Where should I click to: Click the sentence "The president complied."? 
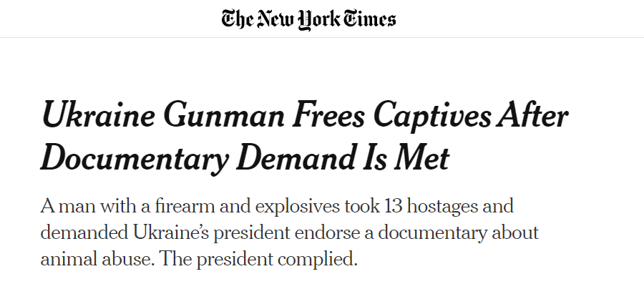click(258, 260)
